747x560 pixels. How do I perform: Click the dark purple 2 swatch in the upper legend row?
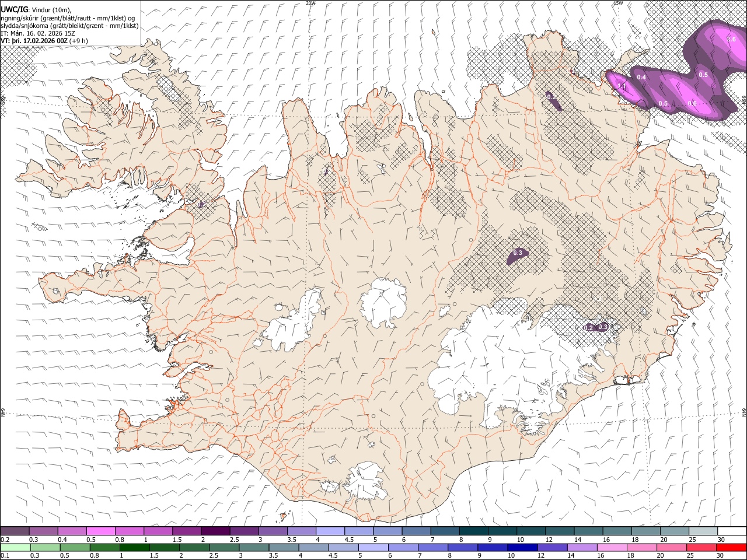coord(215,531)
